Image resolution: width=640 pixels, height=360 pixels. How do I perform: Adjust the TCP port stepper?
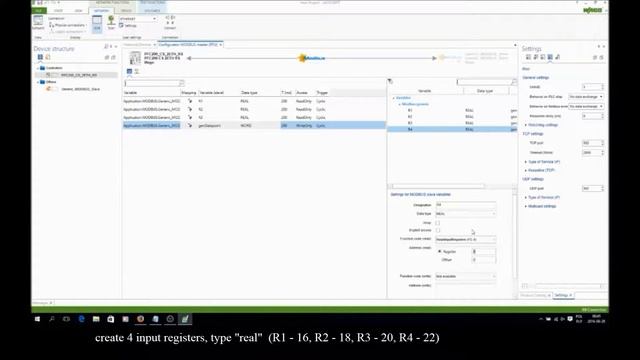pos(602,143)
